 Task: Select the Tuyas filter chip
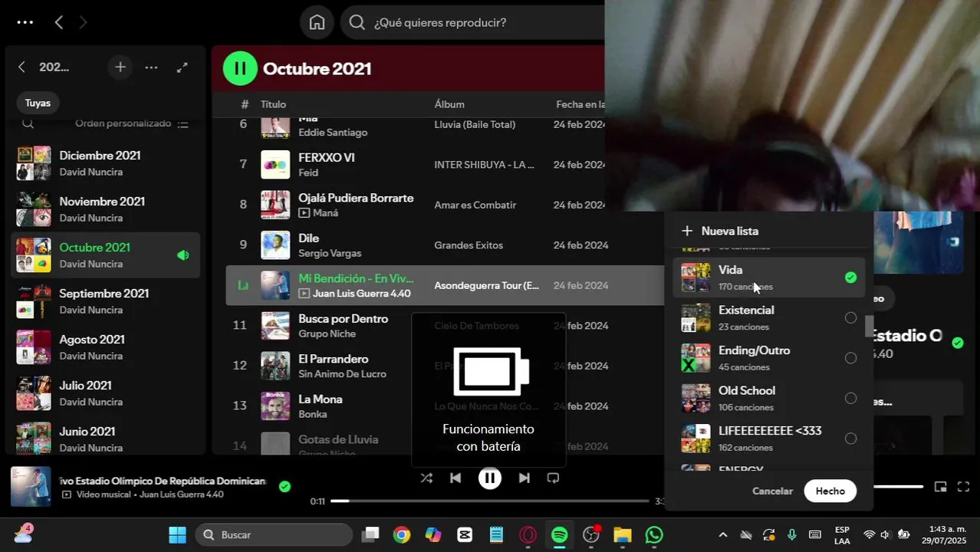(x=38, y=103)
